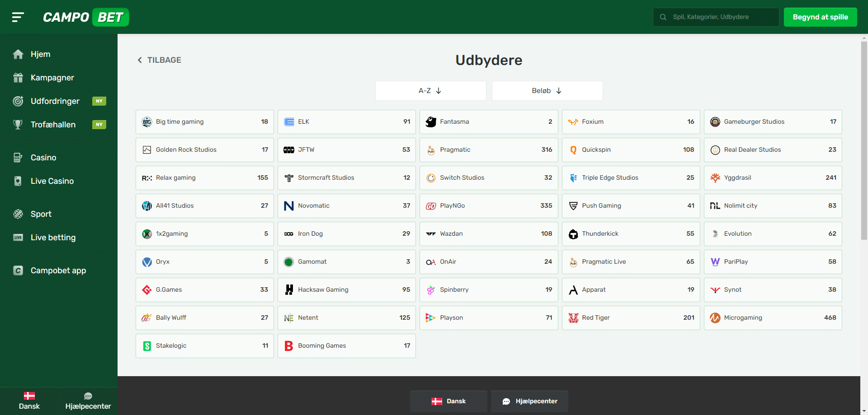The height and width of the screenshot is (415, 868).
Task: Click the page vertical scrollbar
Action: pos(864,141)
